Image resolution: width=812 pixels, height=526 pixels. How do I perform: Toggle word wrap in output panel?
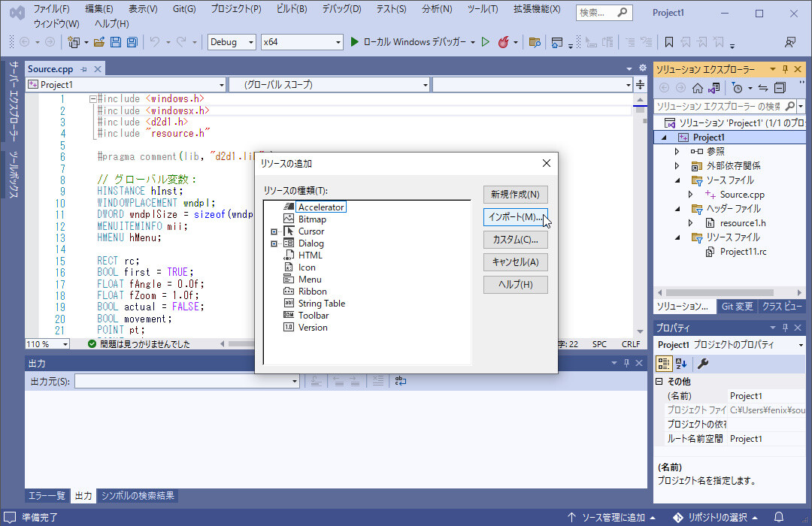401,381
